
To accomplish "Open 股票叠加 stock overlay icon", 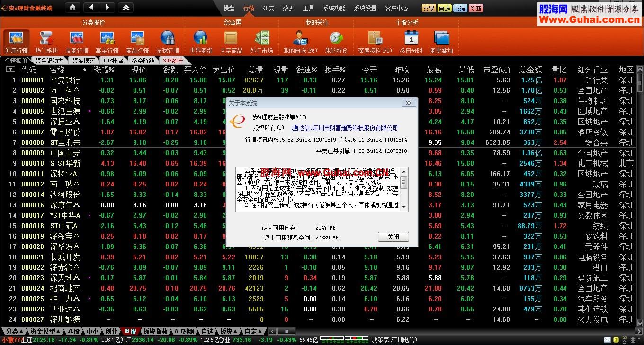I will pos(441,42).
